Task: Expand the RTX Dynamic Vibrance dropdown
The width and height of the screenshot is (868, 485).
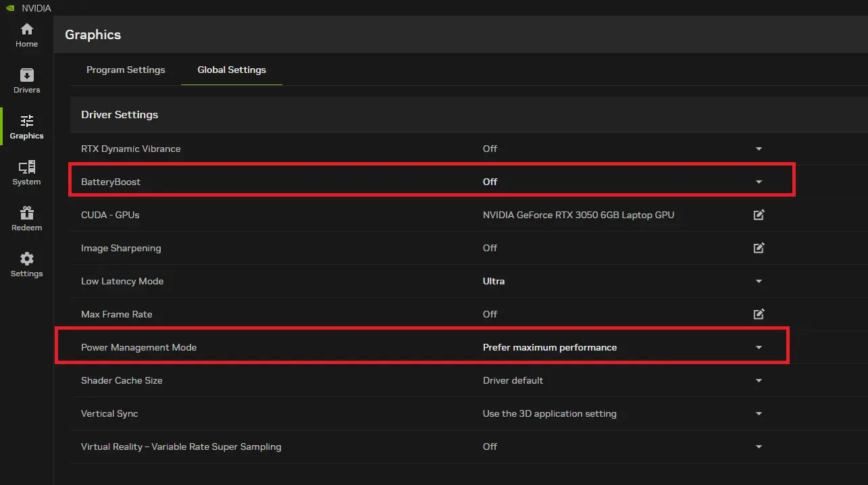Action: click(x=759, y=149)
